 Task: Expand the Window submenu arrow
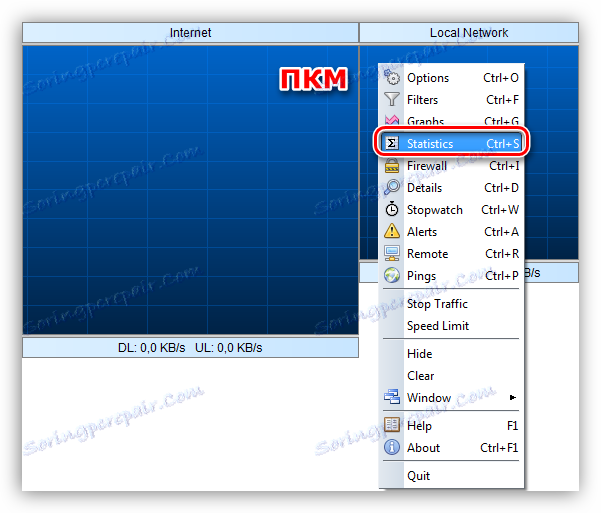pos(512,397)
